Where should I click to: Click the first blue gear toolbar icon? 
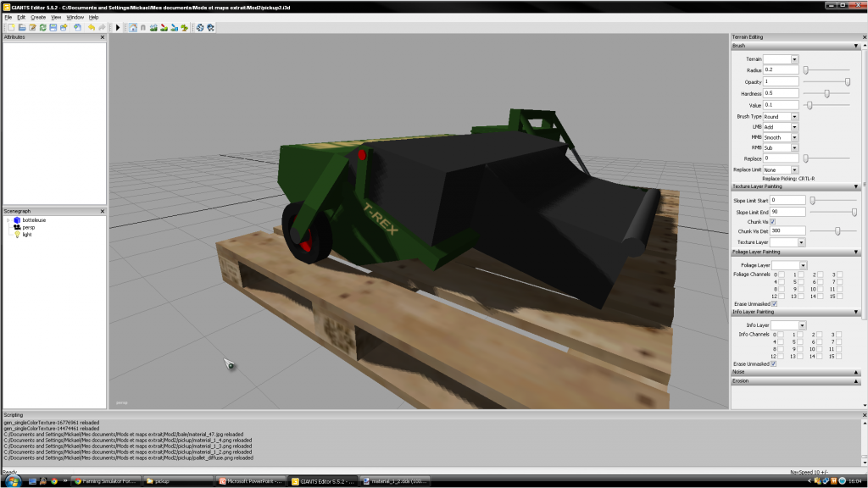[x=200, y=28]
